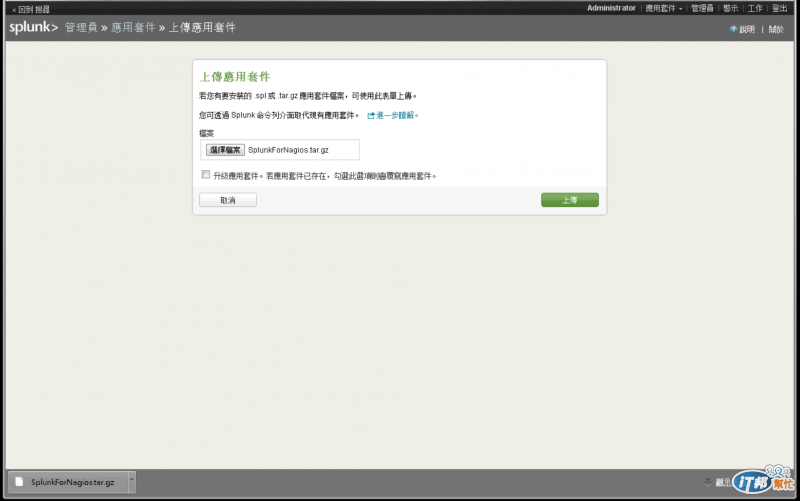Click the Splunk logo

point(34,28)
